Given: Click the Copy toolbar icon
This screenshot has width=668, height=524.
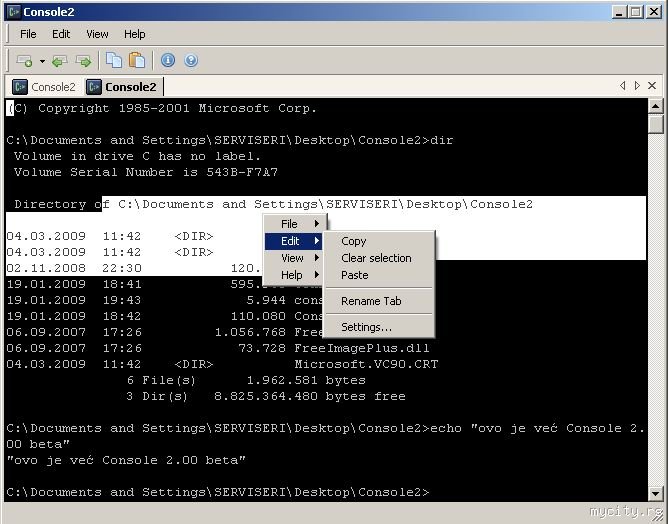Looking at the screenshot, I should point(114,60).
